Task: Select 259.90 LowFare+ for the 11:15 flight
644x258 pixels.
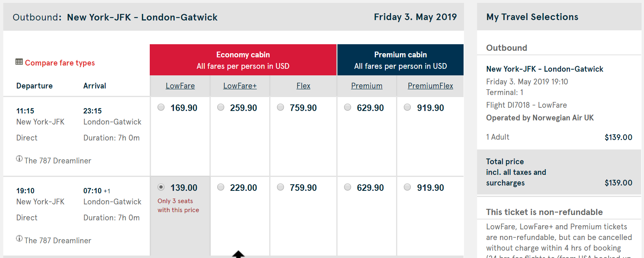Action: 221,107
